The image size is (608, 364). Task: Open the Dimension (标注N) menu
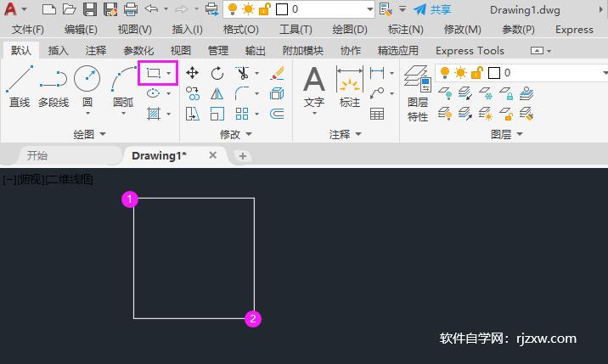pos(406,30)
